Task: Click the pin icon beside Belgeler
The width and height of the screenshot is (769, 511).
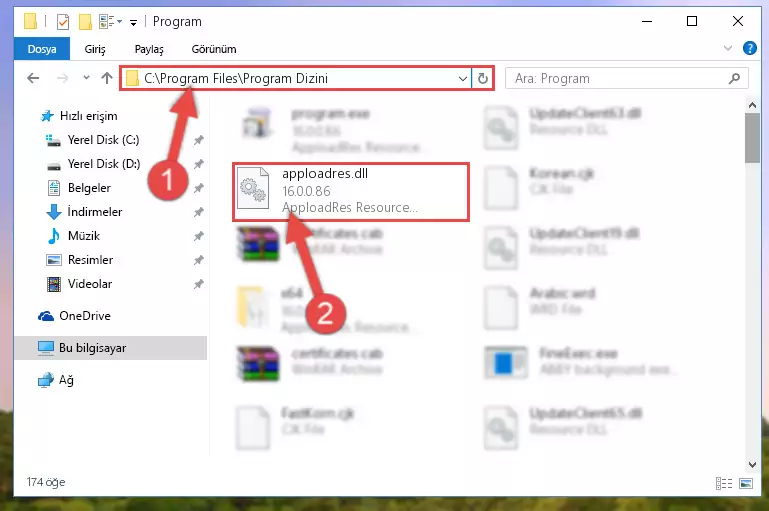Action: pyautogui.click(x=198, y=188)
